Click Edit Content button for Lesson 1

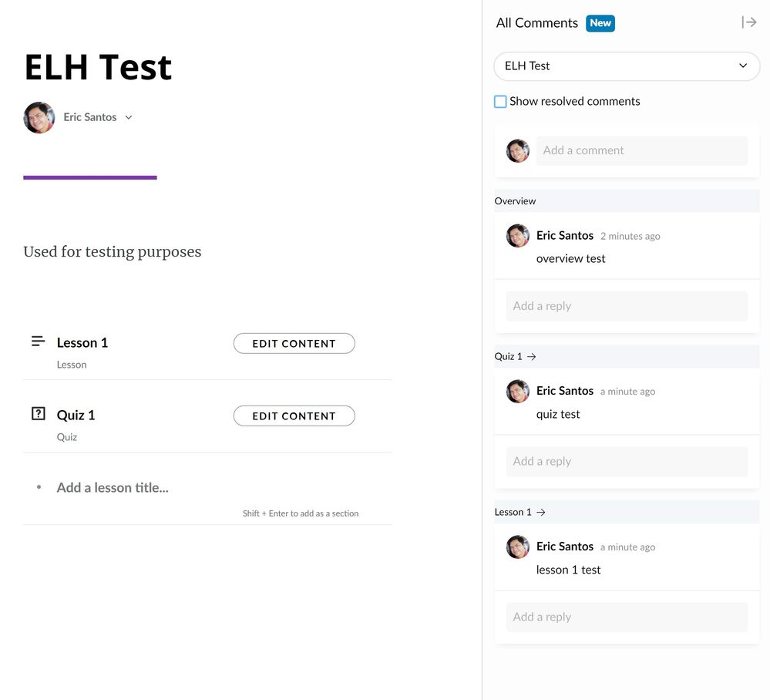coord(294,344)
